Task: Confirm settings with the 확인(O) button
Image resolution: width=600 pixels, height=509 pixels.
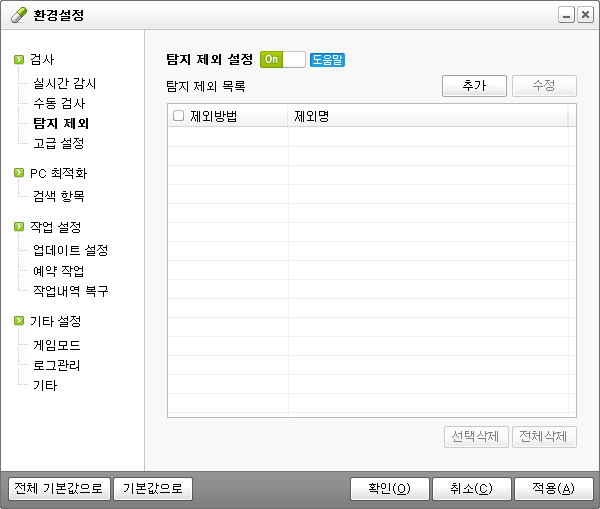Action: click(x=389, y=489)
